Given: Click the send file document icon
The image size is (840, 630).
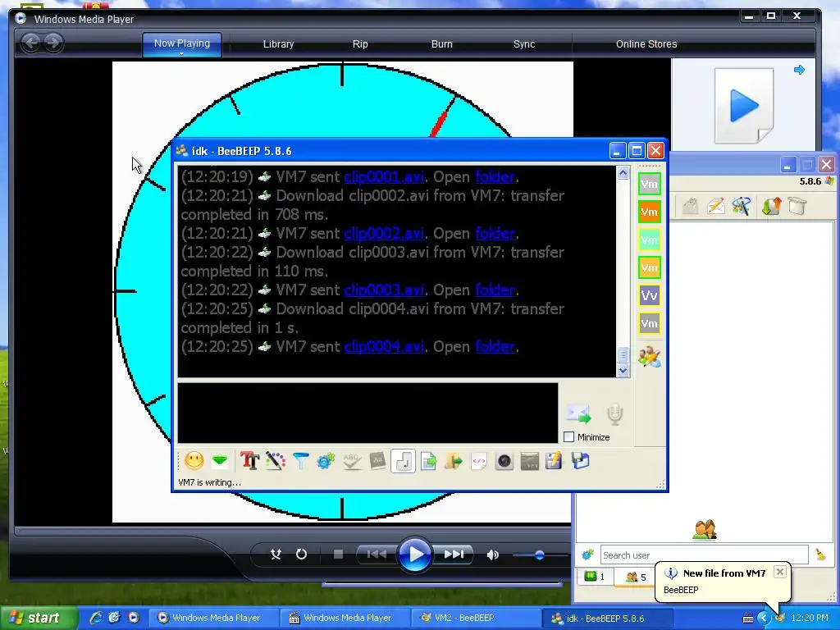Looking at the screenshot, I should click(428, 461).
